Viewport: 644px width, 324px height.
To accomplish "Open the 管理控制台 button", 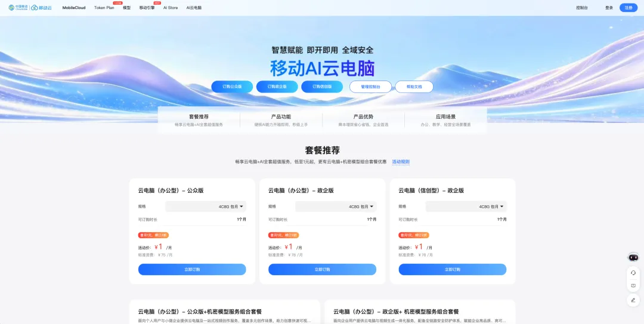I will pyautogui.click(x=370, y=87).
